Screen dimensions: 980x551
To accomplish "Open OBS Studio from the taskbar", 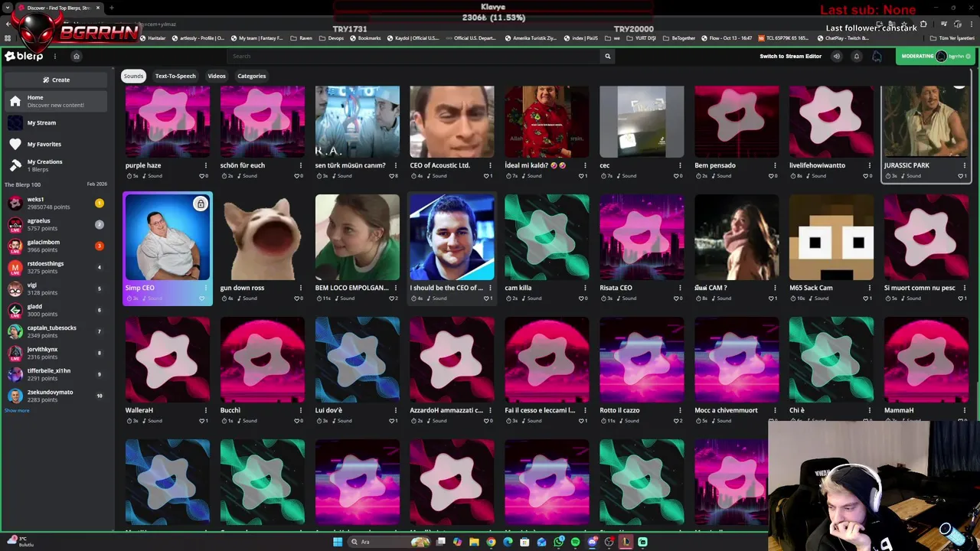I will pyautogui.click(x=609, y=542).
